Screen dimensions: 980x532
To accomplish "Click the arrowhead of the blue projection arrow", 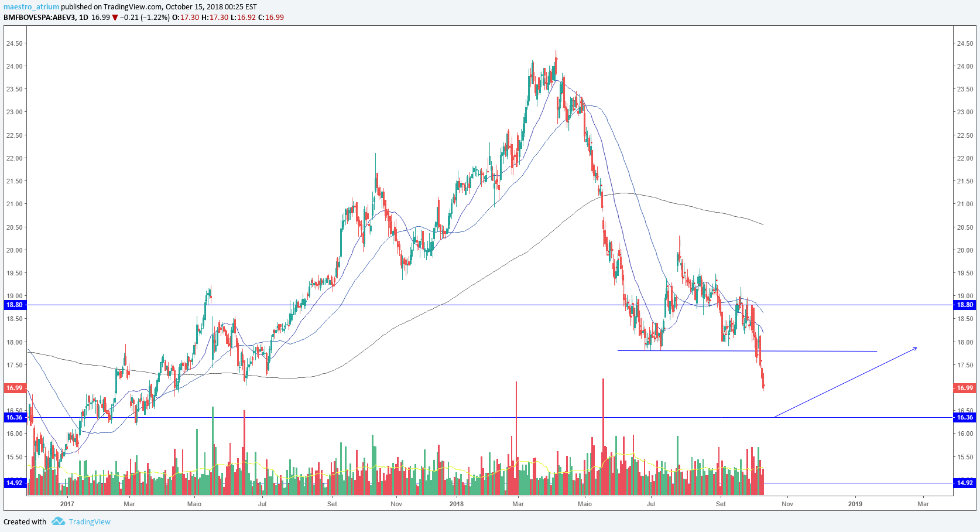I will click(x=915, y=349).
